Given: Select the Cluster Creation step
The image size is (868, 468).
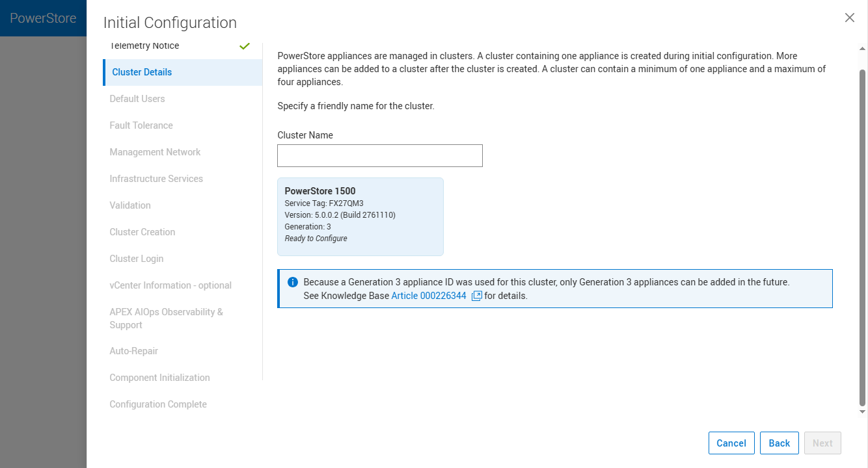Looking at the screenshot, I should coord(142,232).
